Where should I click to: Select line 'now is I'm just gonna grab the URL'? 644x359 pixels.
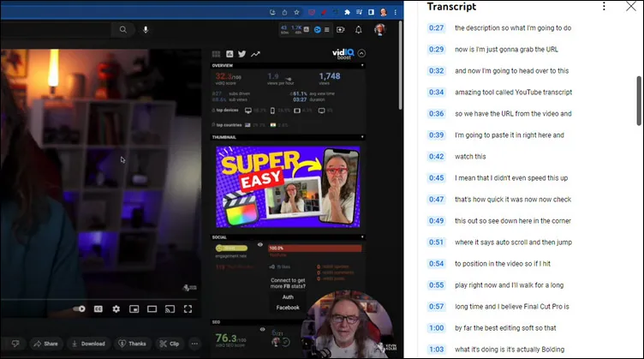click(506, 50)
